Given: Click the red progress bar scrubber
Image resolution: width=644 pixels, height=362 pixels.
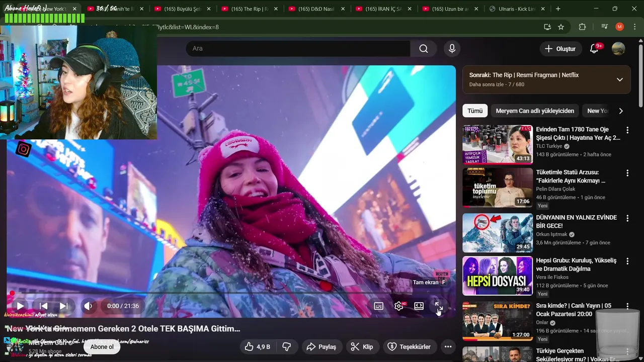Looking at the screenshot, I should pyautogui.click(x=12, y=293).
